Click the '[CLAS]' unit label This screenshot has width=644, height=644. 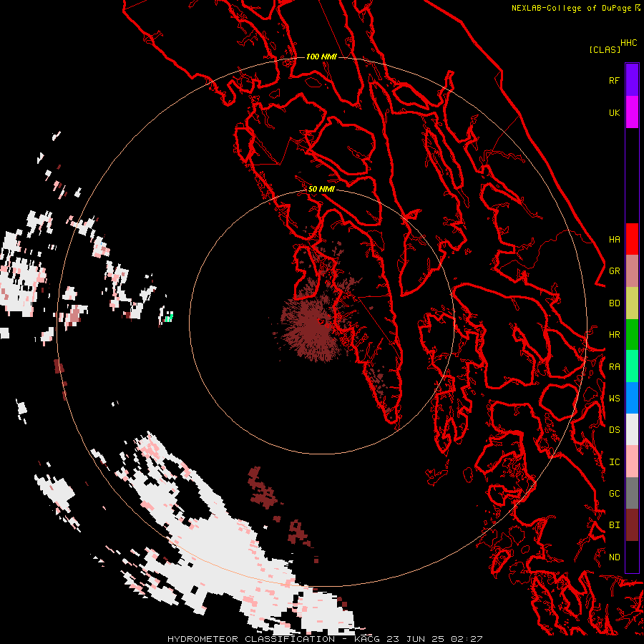(x=605, y=49)
